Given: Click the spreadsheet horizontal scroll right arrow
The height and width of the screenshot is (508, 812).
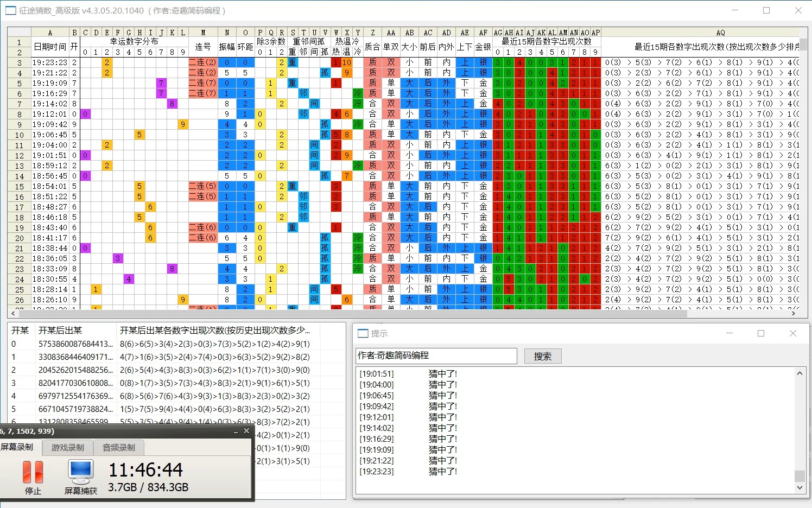Looking at the screenshot, I should (x=794, y=313).
